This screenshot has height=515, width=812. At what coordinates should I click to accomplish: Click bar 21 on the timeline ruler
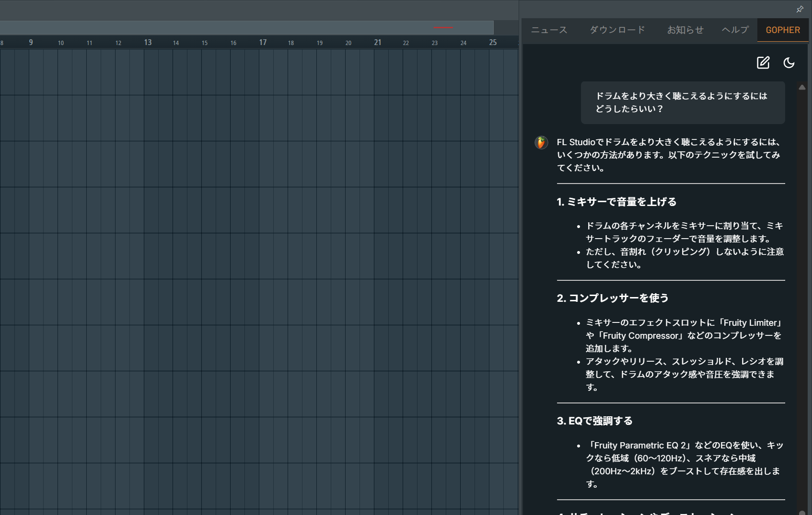click(x=378, y=42)
